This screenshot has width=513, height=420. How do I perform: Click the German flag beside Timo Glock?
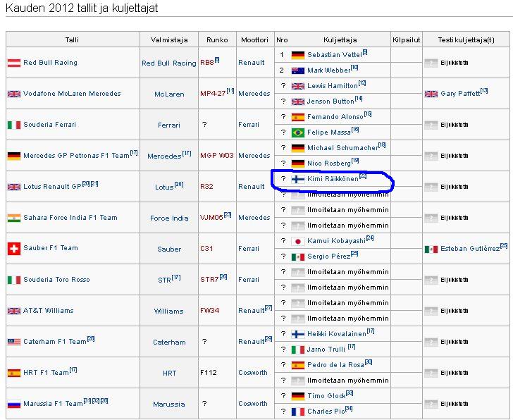[x=297, y=396]
